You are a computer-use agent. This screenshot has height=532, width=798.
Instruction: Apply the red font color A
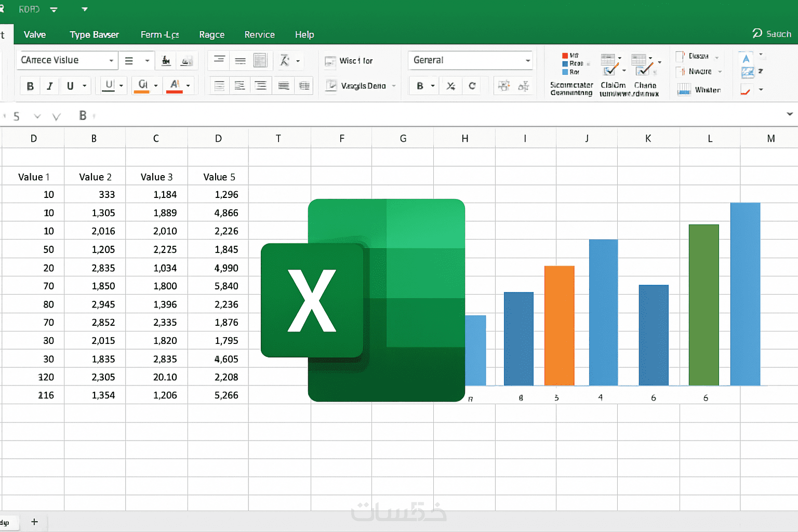(x=175, y=85)
